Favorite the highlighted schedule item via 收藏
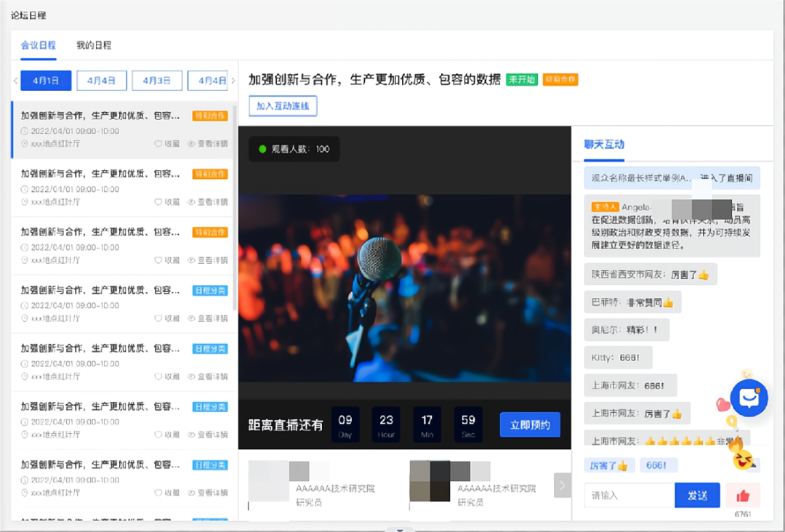785x532 pixels. coord(166,144)
